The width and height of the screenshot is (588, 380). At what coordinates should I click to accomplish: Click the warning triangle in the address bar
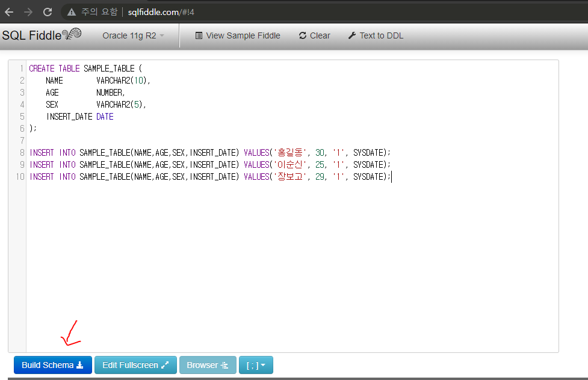(72, 12)
